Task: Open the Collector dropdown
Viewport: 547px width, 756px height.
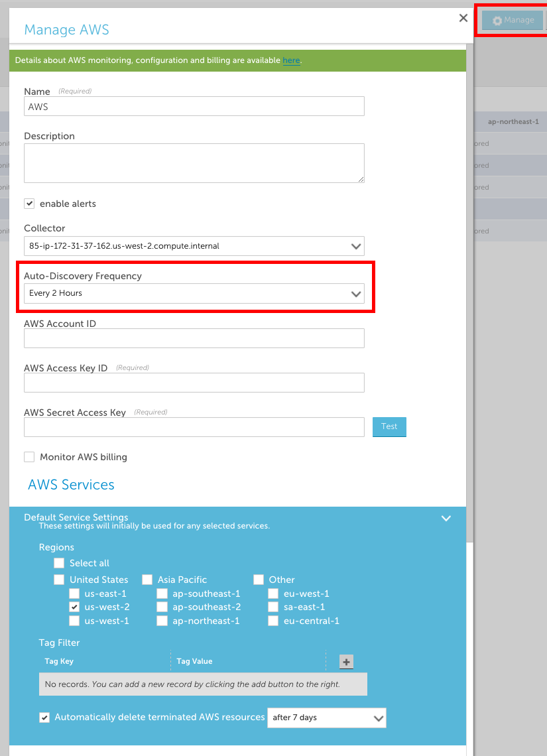Action: coord(194,246)
